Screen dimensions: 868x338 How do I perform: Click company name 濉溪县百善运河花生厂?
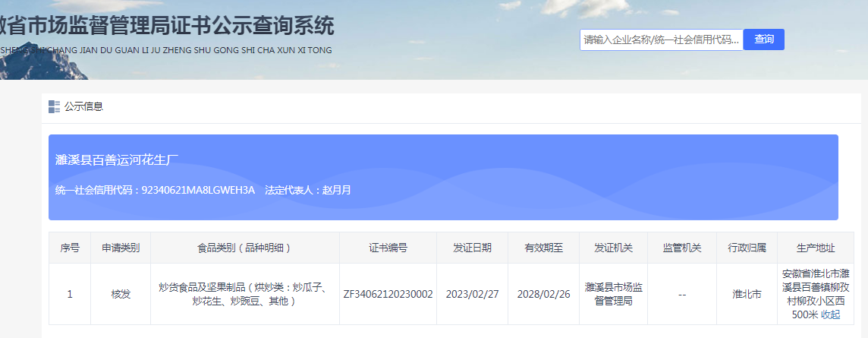117,160
